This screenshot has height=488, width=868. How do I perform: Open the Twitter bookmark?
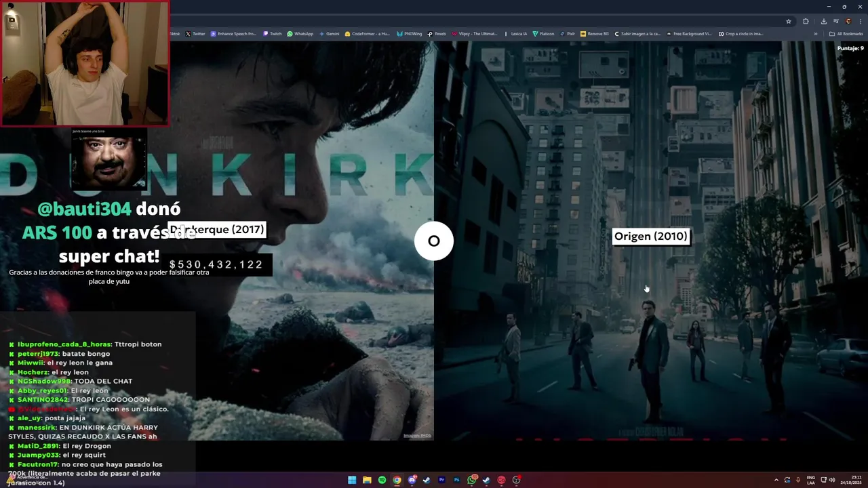(x=195, y=34)
